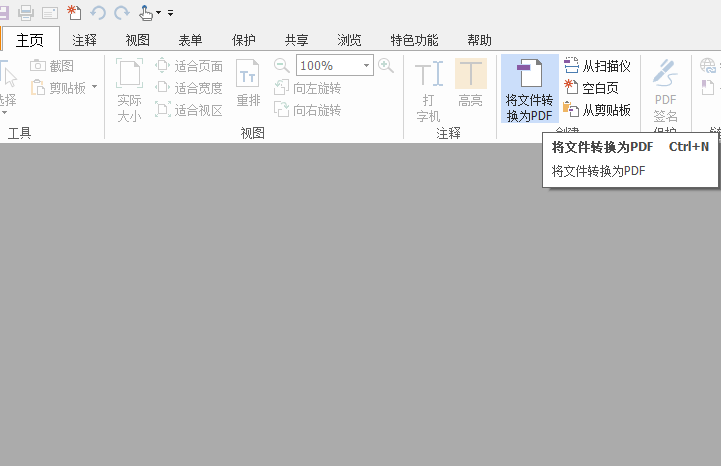Open the 共享 ribbon tab
The image size is (721, 466).
tap(297, 40)
